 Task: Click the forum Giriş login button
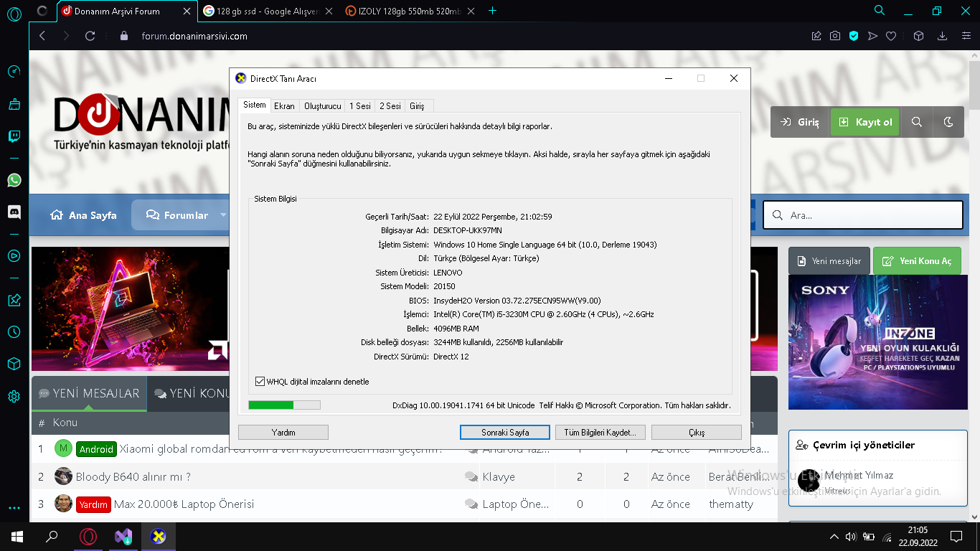tap(800, 122)
